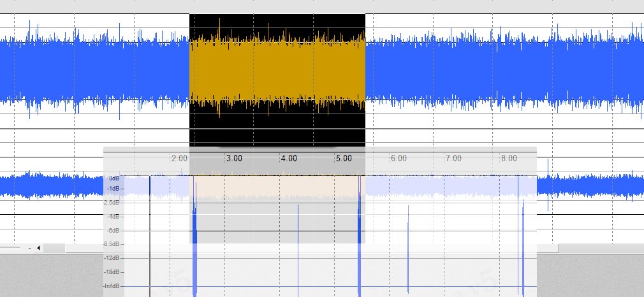Click the 0dB label on the level scale
The width and height of the screenshot is (644, 297).
114,178
